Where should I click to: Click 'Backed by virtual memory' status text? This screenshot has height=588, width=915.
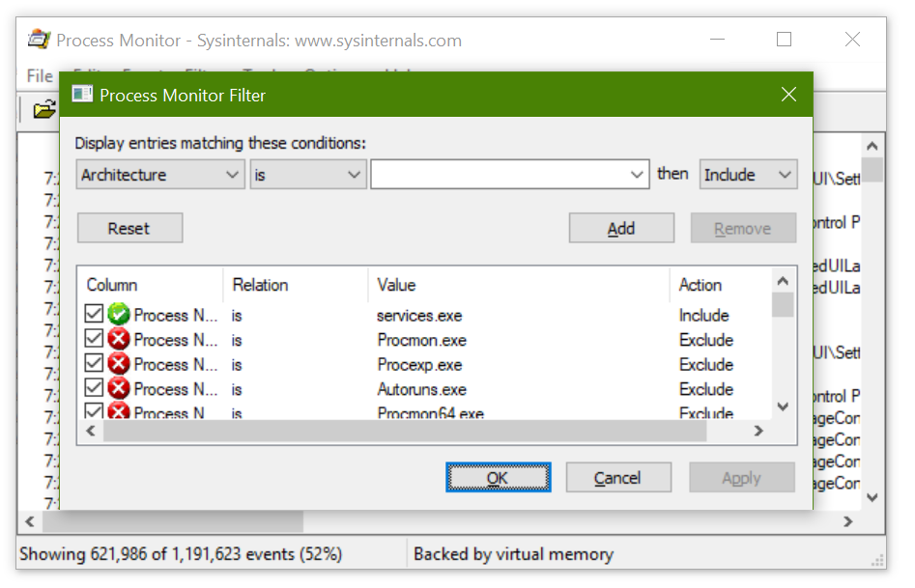click(513, 553)
